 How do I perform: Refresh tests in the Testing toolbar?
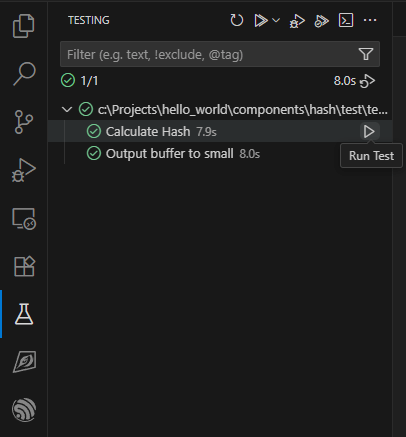[237, 20]
